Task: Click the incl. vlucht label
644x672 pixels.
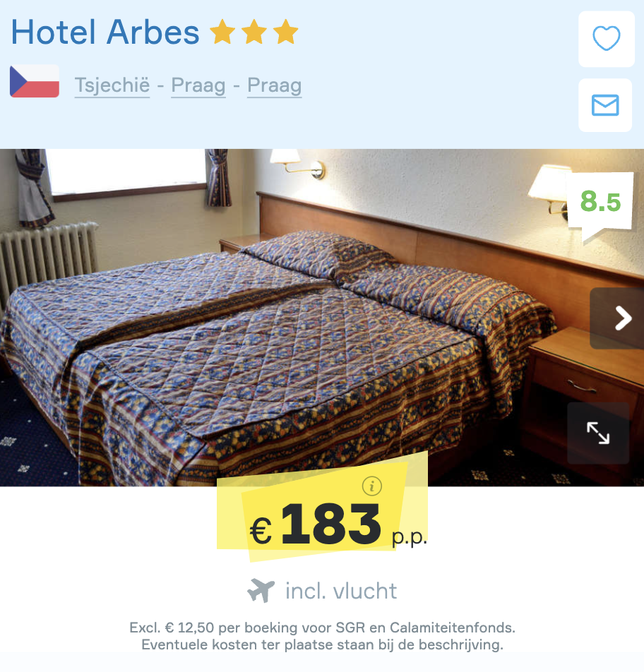Action: 341,591
